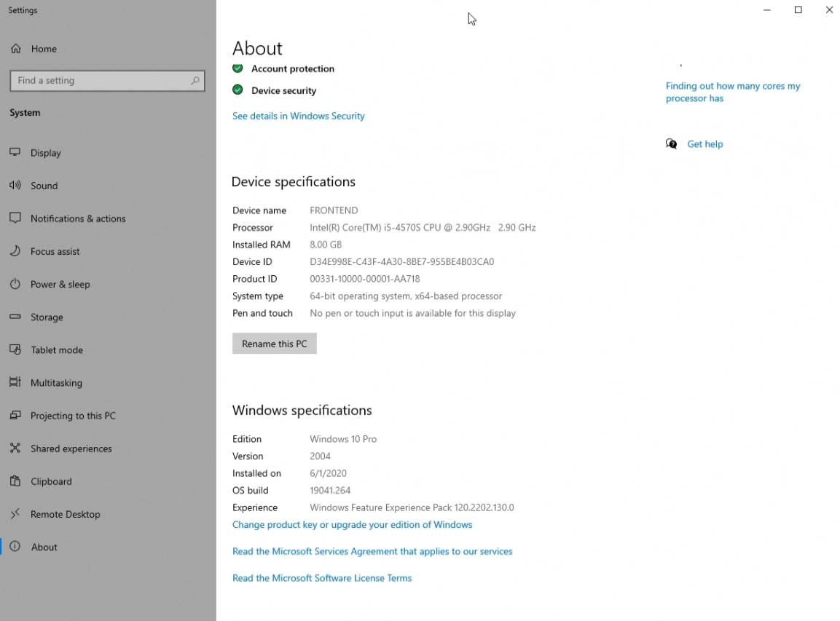Screen dimensions: 840x621
Task: Select the Product ID value 00331-10000-00001-AA718
Action: tap(365, 279)
